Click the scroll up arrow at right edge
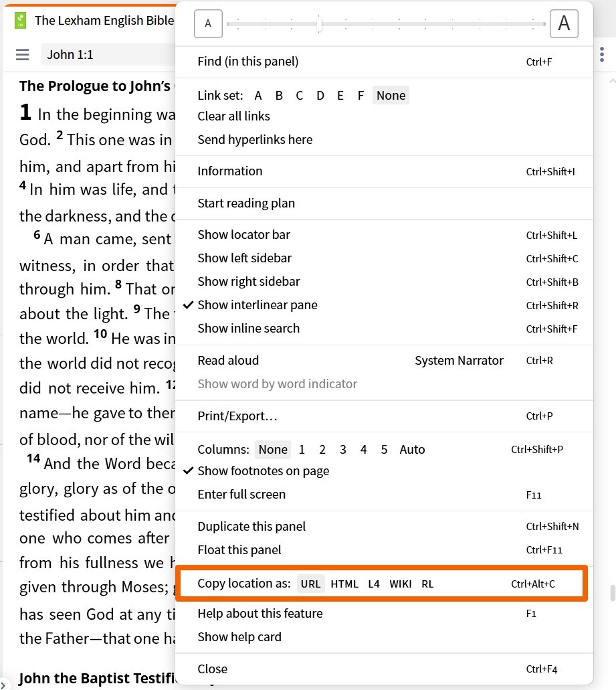 pyautogui.click(x=612, y=82)
